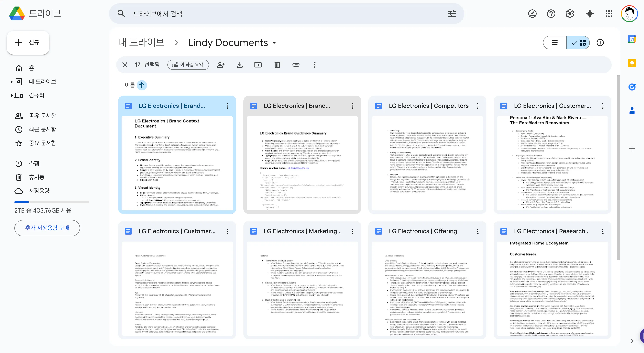Toggle name sort direction arrow
The image size is (644, 353).
(142, 85)
